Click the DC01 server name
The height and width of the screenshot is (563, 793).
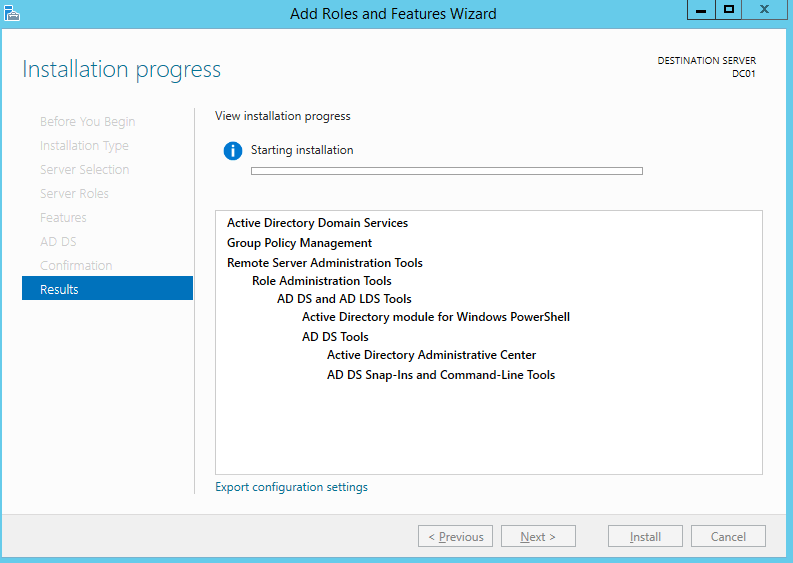(743, 74)
